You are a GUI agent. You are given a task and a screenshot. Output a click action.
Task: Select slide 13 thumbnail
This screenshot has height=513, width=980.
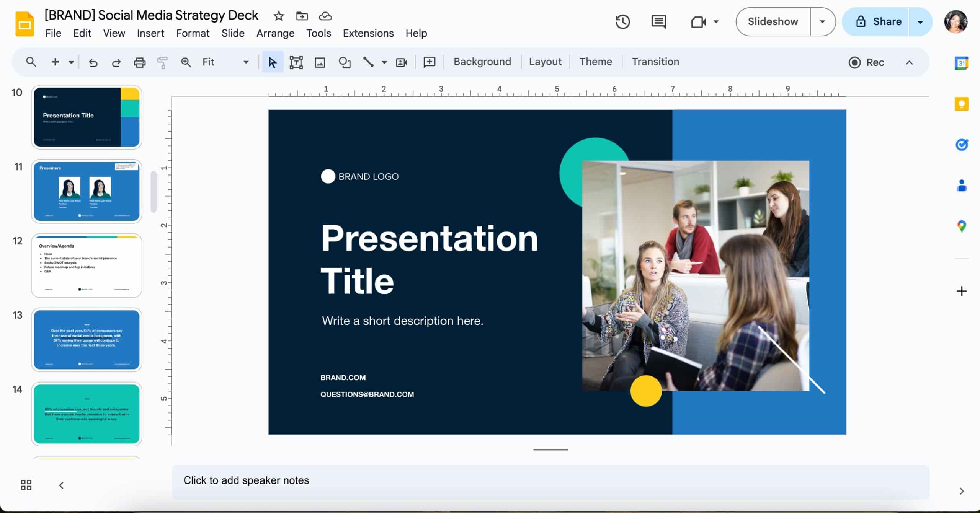(x=87, y=339)
